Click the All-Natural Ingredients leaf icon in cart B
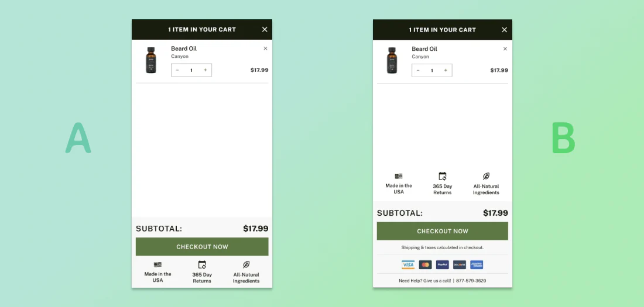This screenshot has width=644, height=307. coord(486,176)
